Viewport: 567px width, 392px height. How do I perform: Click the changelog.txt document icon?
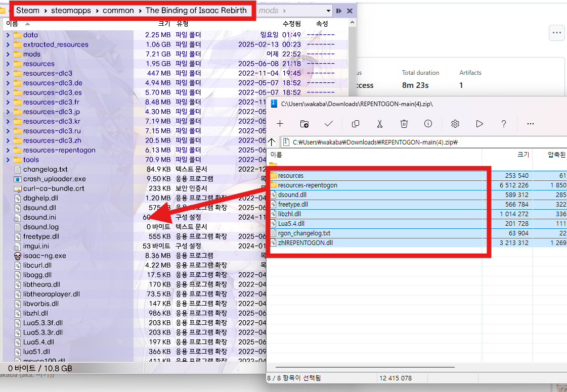coord(17,169)
